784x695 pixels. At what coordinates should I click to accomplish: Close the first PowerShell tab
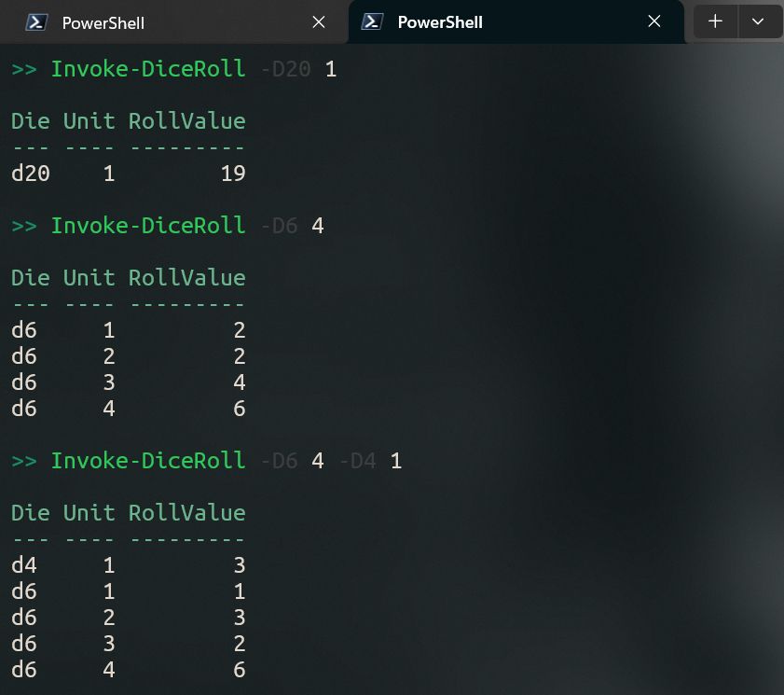tap(319, 22)
